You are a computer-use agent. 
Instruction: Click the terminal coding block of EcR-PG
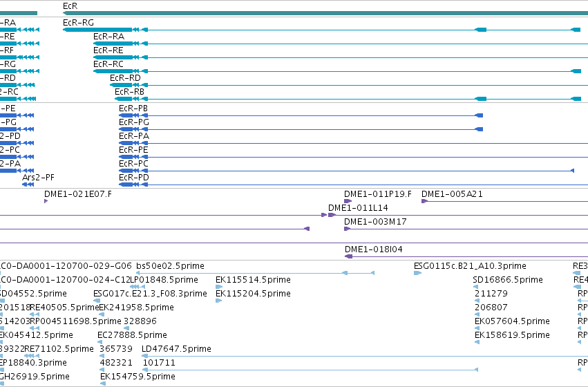[x=479, y=129]
